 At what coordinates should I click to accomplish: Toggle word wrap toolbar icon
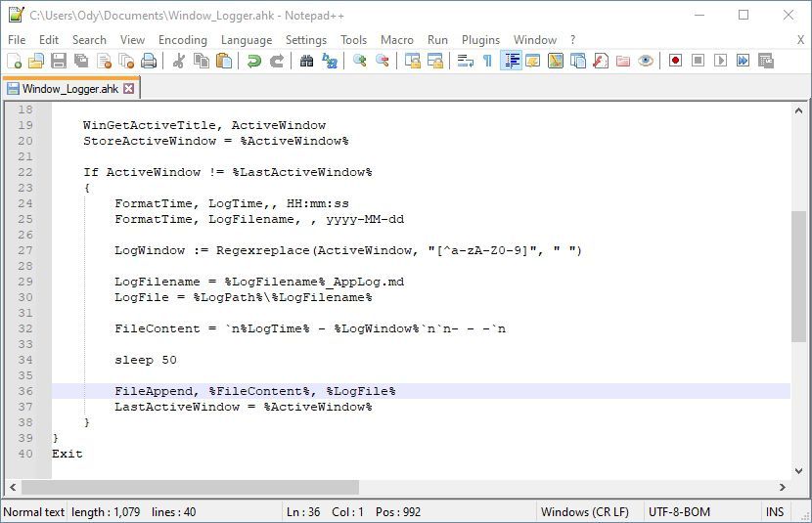(x=465, y=61)
